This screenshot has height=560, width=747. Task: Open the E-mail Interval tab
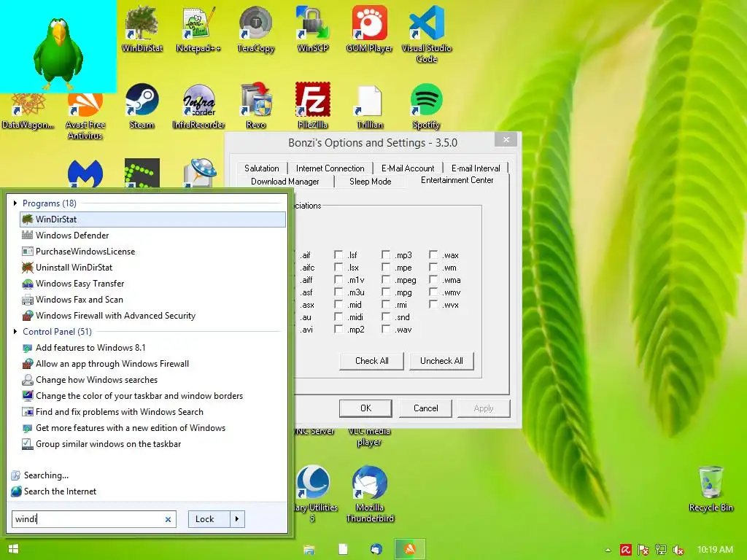[x=476, y=168]
